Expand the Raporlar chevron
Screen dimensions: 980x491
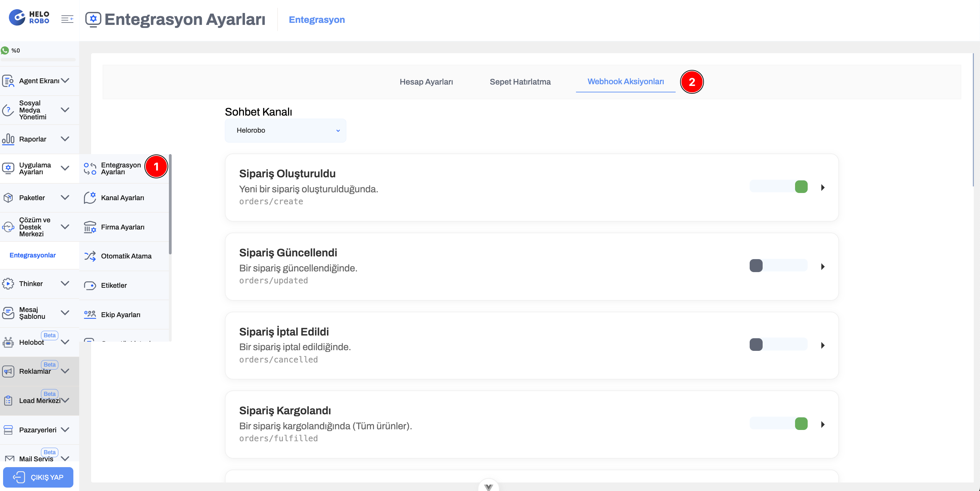click(65, 139)
